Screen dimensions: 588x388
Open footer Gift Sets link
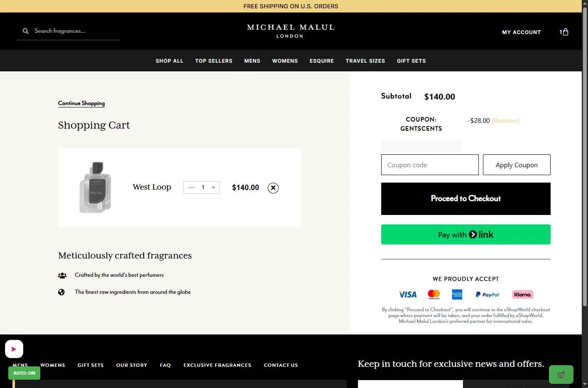(91, 365)
